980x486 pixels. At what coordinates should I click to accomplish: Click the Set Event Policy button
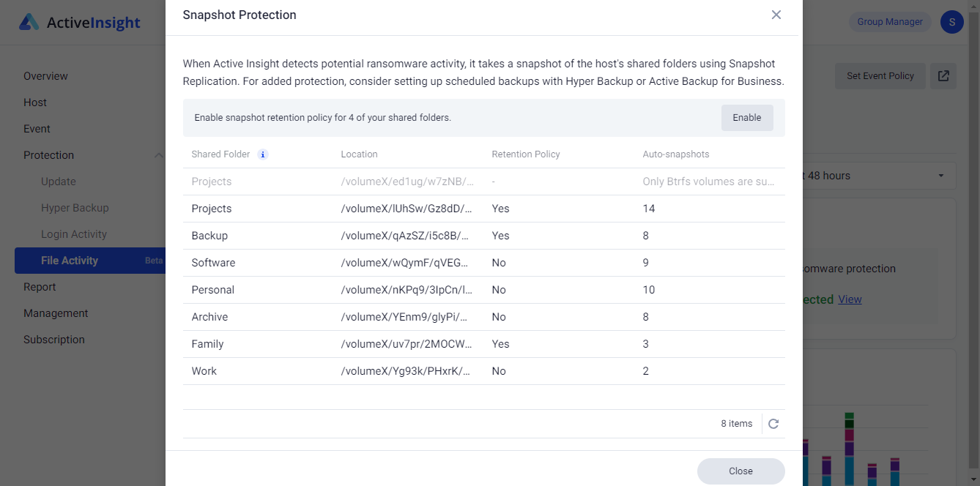[x=880, y=75]
